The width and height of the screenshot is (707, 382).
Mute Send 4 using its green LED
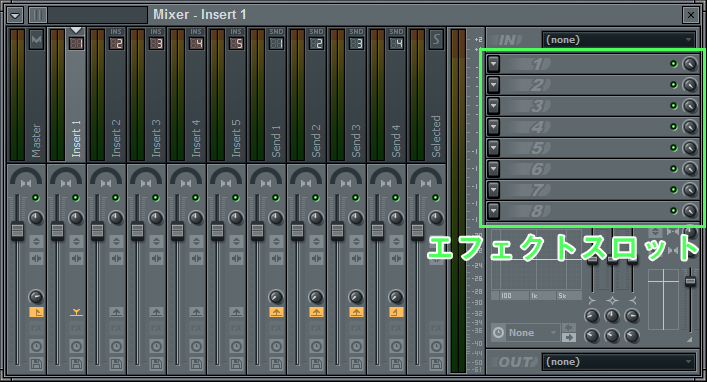click(x=395, y=198)
